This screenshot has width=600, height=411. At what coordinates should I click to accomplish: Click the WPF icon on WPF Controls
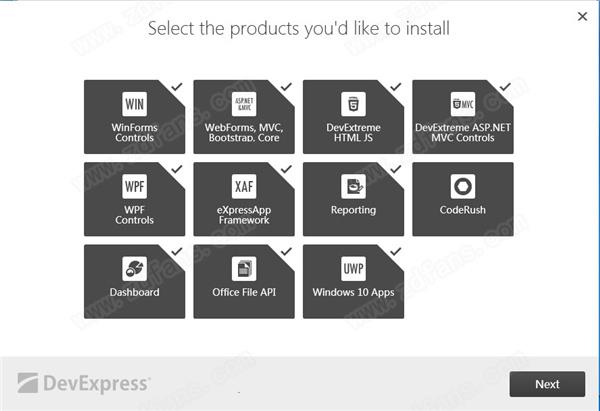point(134,186)
